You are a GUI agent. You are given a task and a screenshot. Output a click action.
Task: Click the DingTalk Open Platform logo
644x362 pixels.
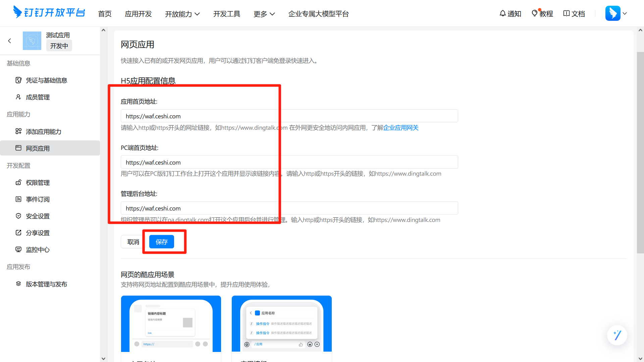49,12
